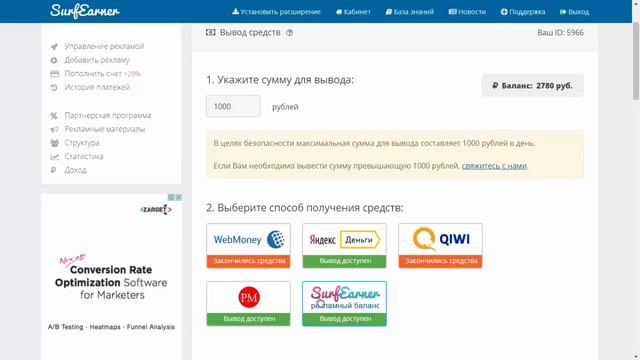Click the lifebuoy icon beside Поддержка
This screenshot has width=640, height=360.
(504, 11)
